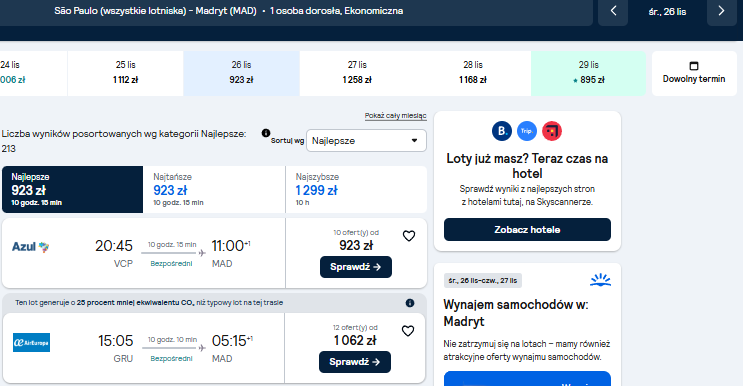Choose 29 lis date for 895 zł
This screenshot has width=743, height=386.
[x=589, y=73]
